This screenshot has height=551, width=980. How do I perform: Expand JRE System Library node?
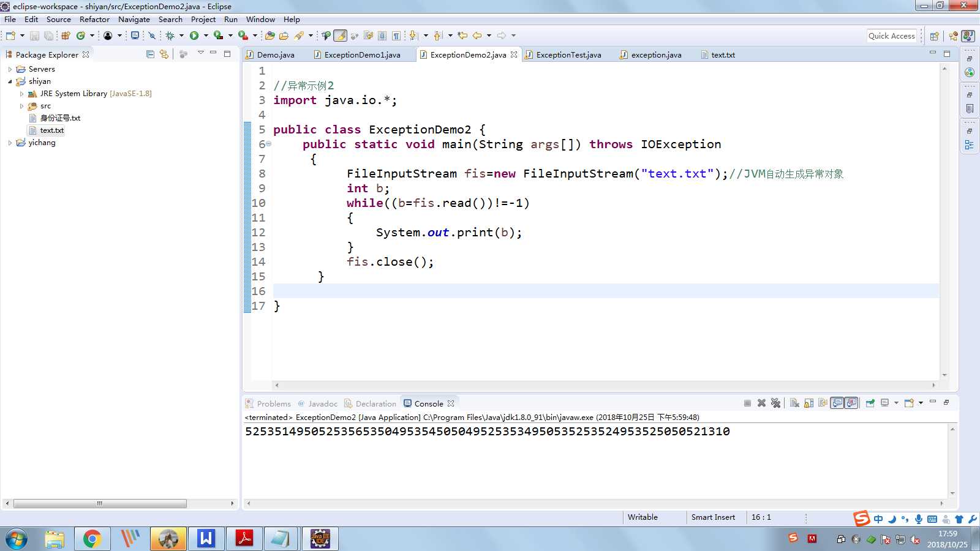[21, 94]
